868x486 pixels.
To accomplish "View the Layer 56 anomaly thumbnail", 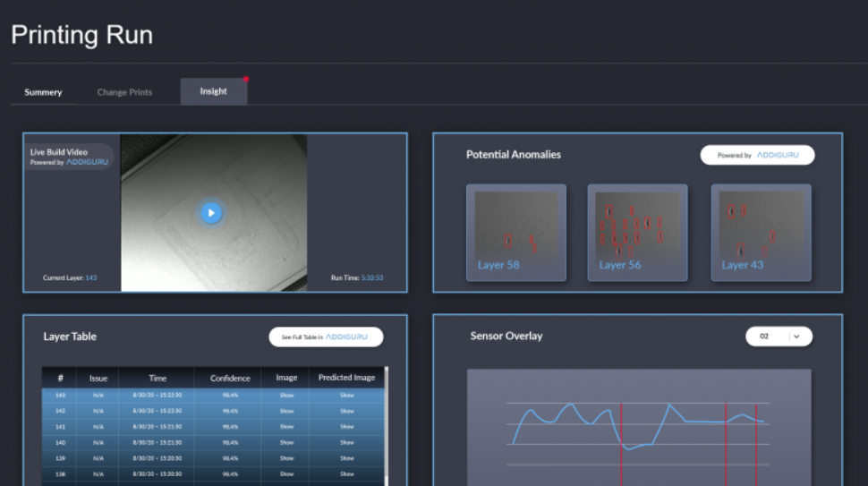I will (637, 233).
